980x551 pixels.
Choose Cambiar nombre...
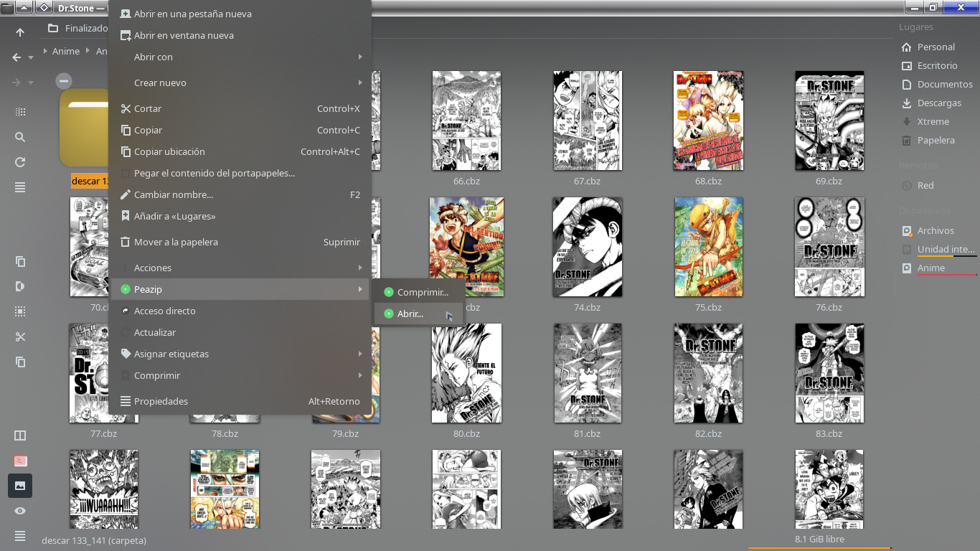[x=240, y=194]
